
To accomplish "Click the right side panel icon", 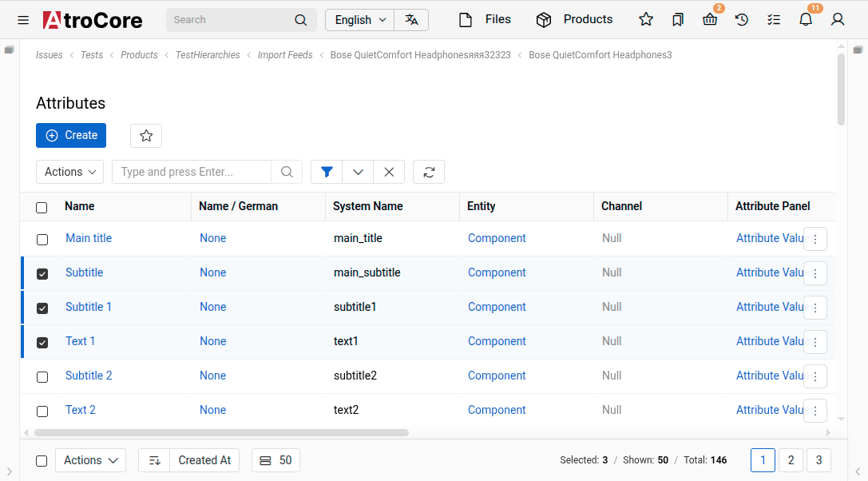I will [x=858, y=50].
